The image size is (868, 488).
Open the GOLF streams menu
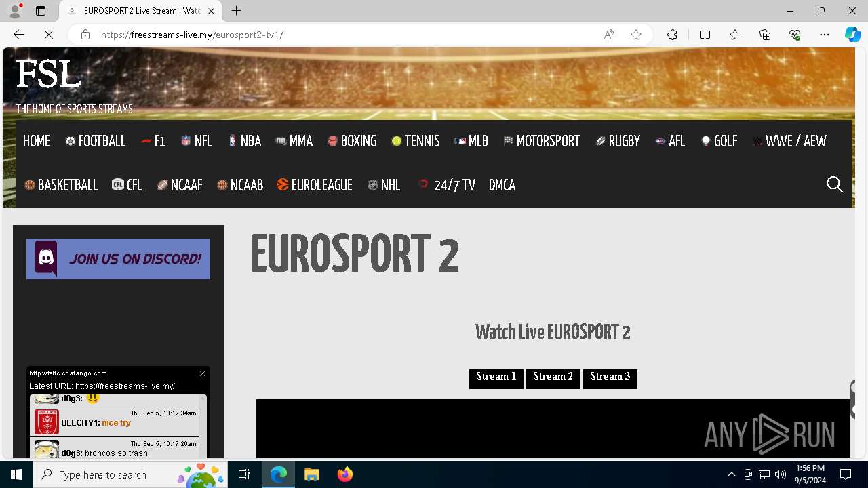pyautogui.click(x=719, y=141)
